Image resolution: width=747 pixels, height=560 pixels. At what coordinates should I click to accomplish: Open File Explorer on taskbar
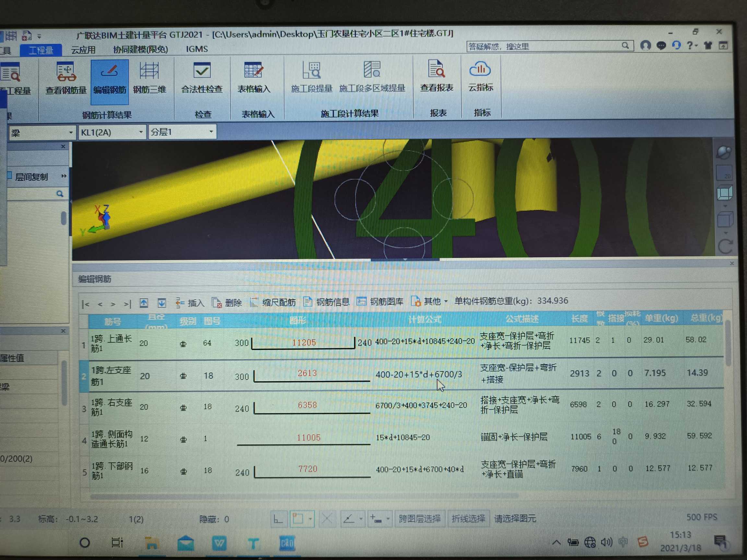point(152,543)
